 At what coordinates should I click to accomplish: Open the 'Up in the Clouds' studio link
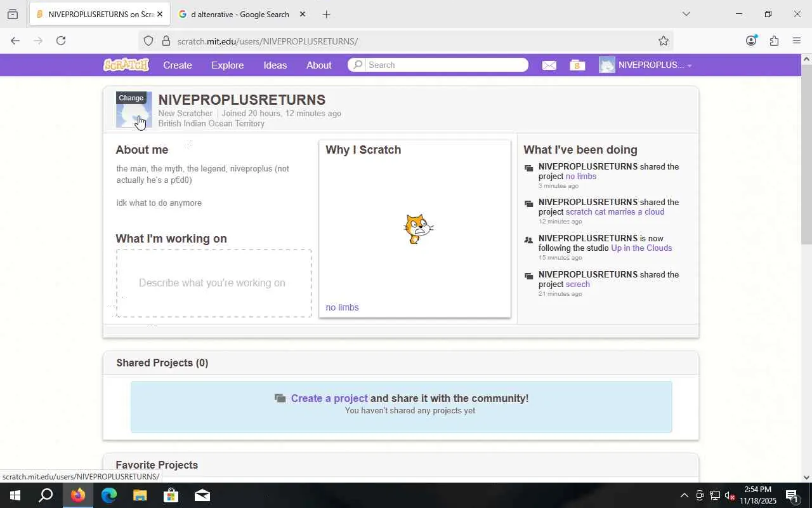(641, 248)
